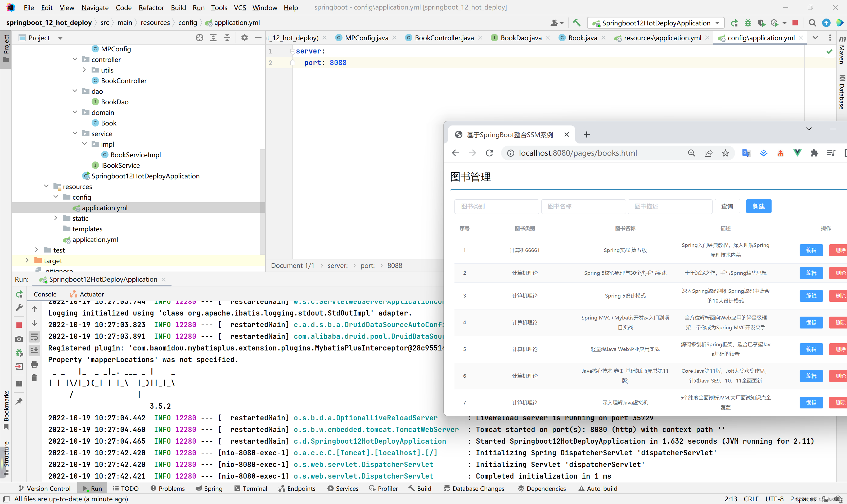Collapse the dao folder
This screenshot has width=847, height=504.
tap(75, 91)
